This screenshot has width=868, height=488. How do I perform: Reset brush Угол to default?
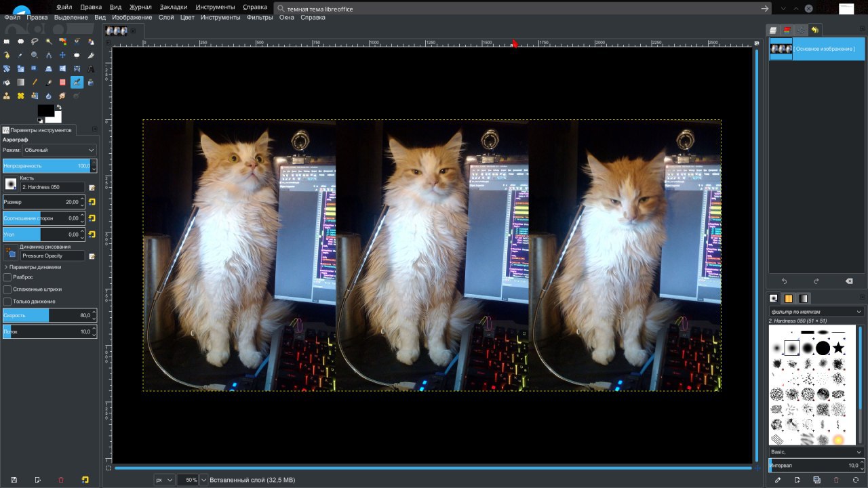pos(92,234)
